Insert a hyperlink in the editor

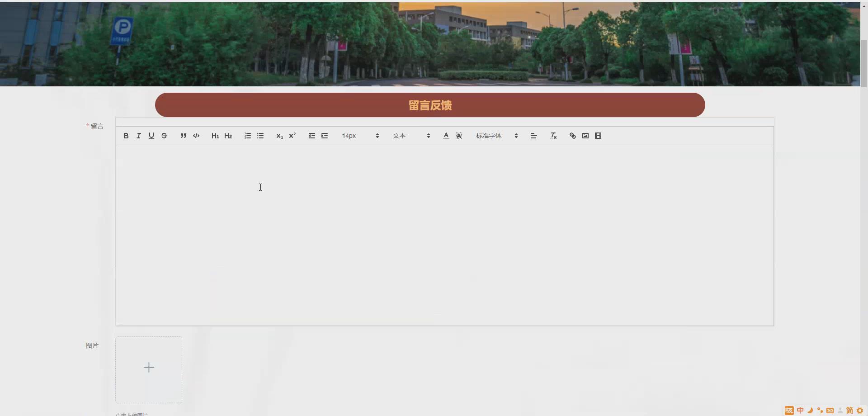(x=572, y=136)
